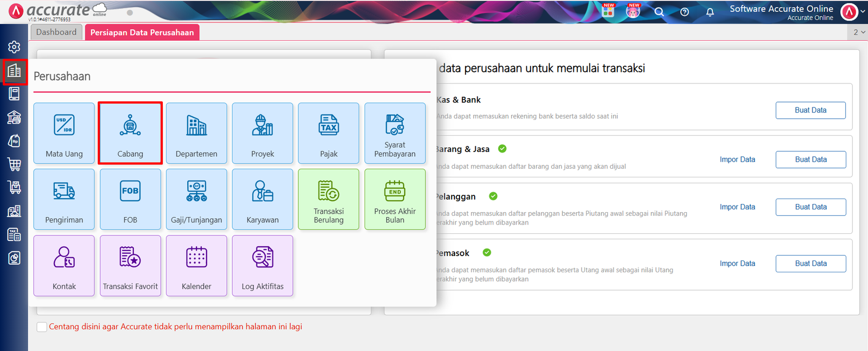868x351 pixels.
Task: Open the FOB tile
Action: click(x=130, y=199)
